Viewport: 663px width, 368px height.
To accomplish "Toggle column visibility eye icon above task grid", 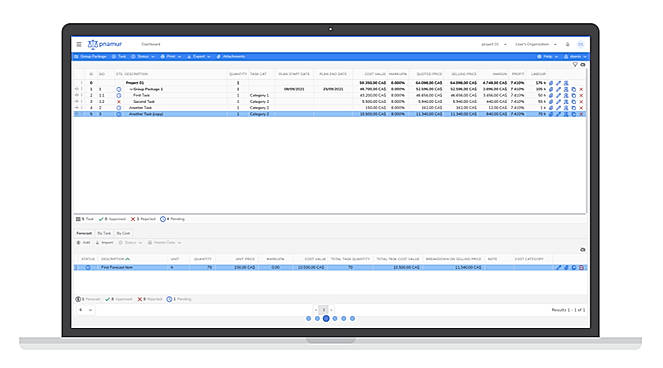I will click(583, 65).
